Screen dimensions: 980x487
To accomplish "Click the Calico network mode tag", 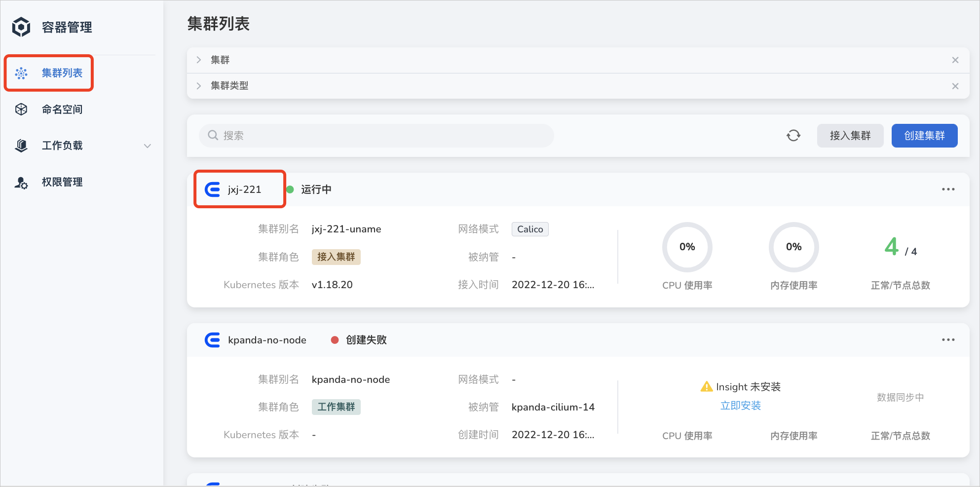I will coord(530,229).
